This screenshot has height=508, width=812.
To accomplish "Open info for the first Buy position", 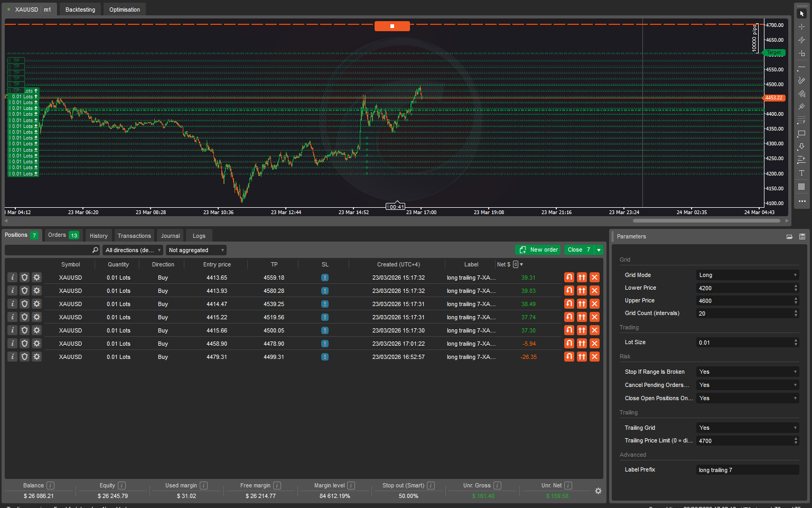I will (x=12, y=277).
